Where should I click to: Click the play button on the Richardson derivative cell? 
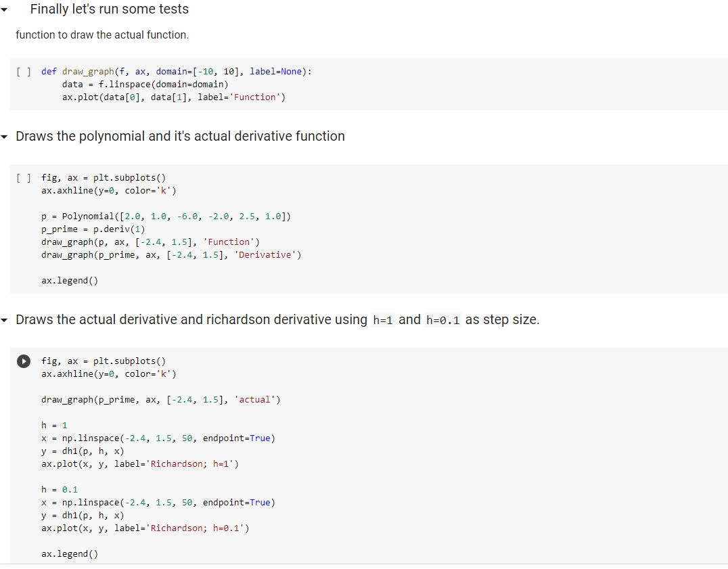click(23, 361)
